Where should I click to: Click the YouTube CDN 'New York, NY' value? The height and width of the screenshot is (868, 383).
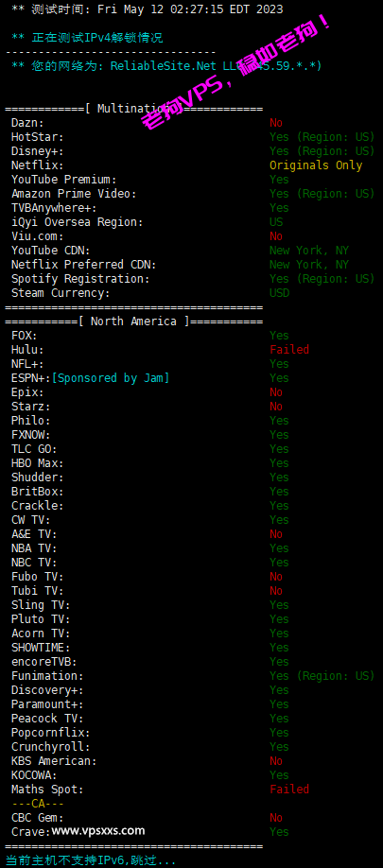click(309, 251)
